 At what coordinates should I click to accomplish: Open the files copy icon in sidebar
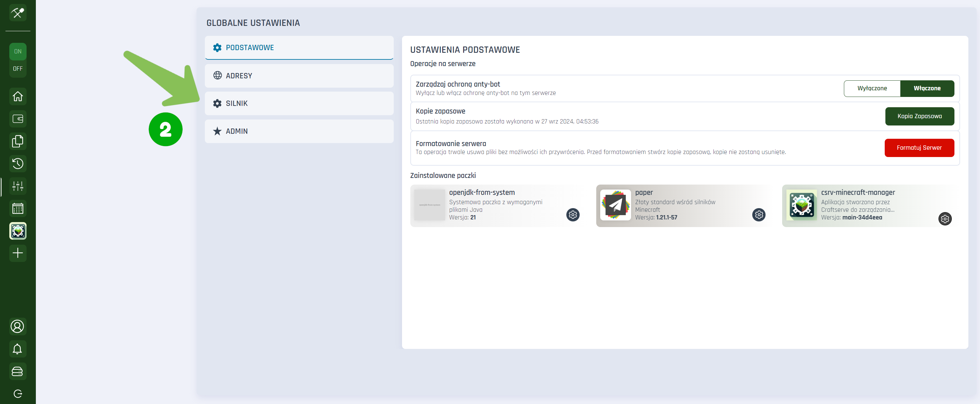[18, 141]
